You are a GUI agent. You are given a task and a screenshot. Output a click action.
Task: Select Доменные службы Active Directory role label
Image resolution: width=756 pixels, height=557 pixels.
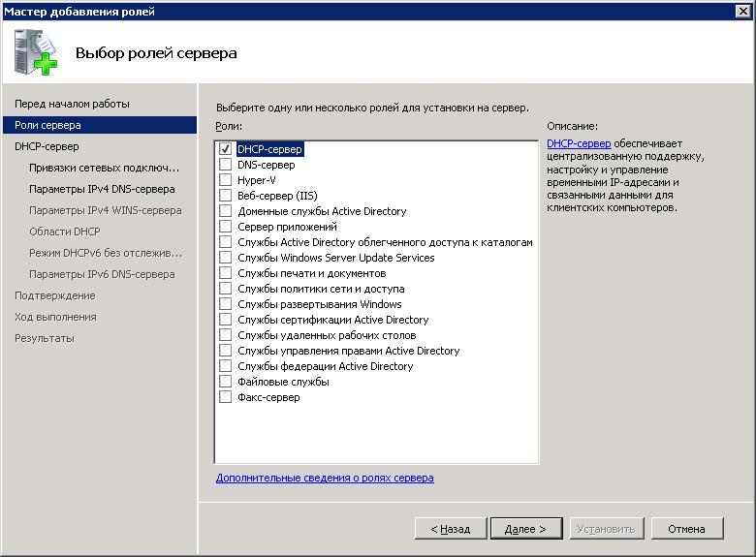tap(322, 211)
